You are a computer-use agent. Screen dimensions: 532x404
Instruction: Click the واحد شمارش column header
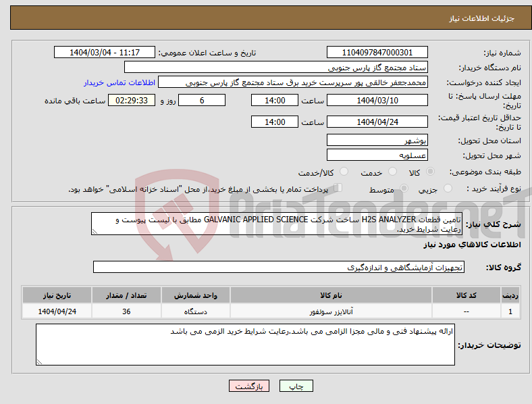tap(195, 295)
